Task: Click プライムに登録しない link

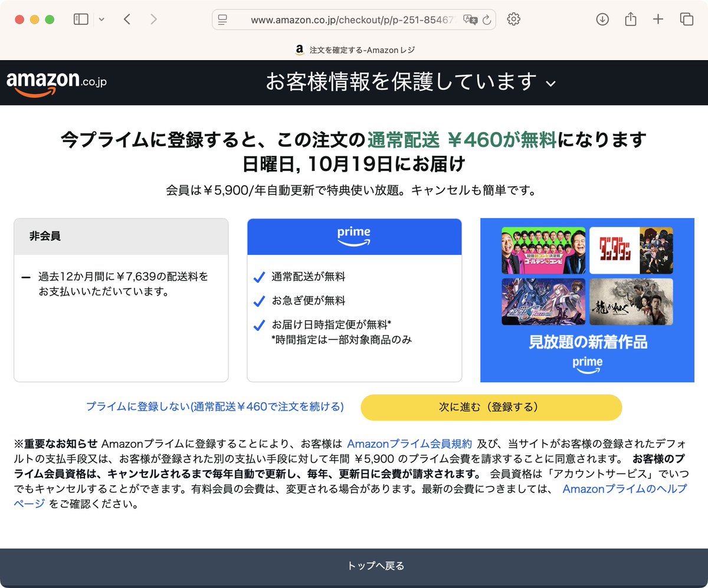Action: pos(215,407)
